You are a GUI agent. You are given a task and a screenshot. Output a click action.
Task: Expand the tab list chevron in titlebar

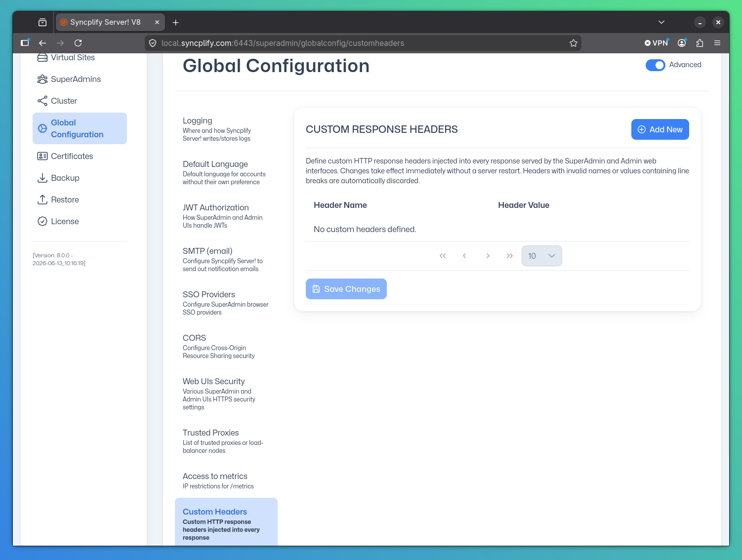coord(661,22)
